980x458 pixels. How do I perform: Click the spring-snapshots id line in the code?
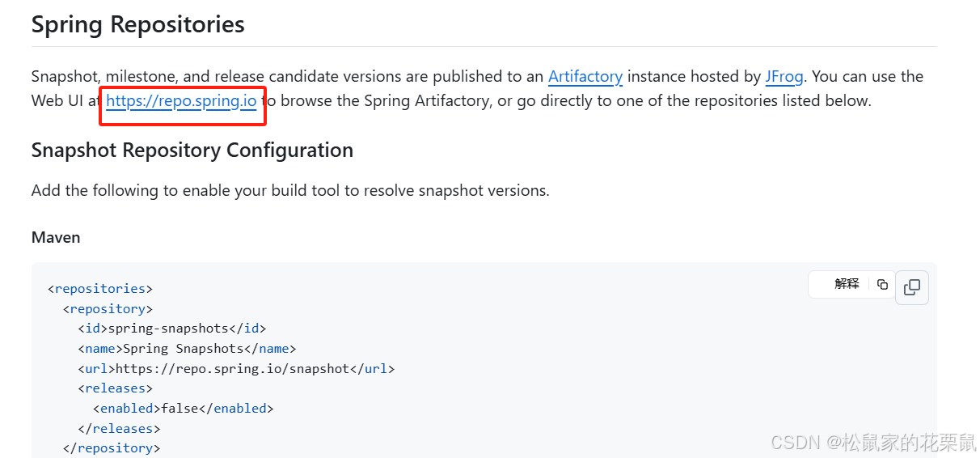171,329
